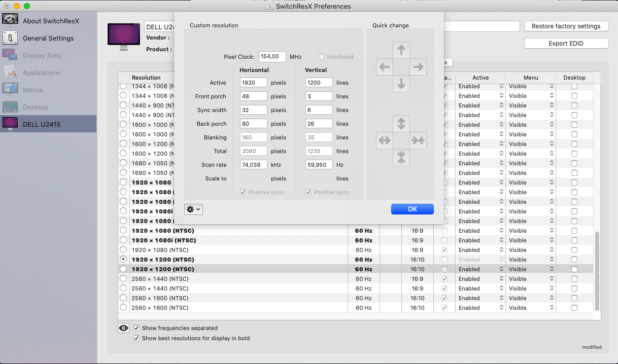The height and width of the screenshot is (364, 618).
Task: Click Restore factory settings button
Action: coord(566,26)
